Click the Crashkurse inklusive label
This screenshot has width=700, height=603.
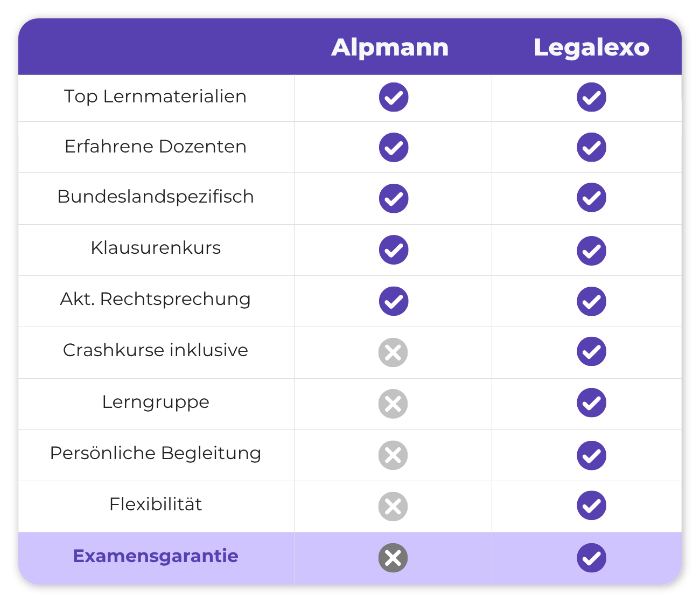[156, 350]
